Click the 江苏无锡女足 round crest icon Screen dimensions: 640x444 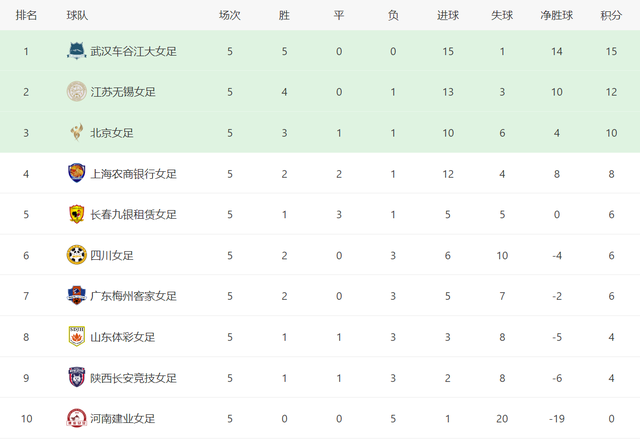coord(76,91)
